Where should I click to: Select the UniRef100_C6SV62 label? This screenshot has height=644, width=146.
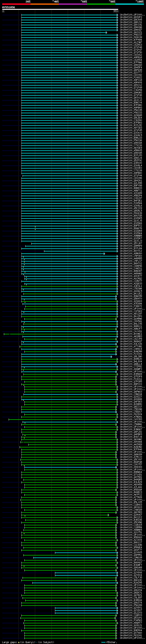coord(131,55)
